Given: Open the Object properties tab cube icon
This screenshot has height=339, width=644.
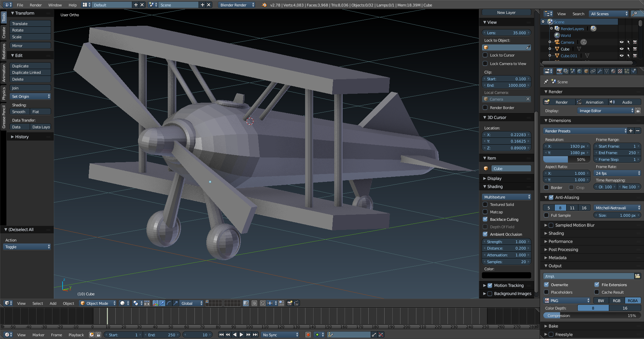Looking at the screenshot, I should point(586,71).
